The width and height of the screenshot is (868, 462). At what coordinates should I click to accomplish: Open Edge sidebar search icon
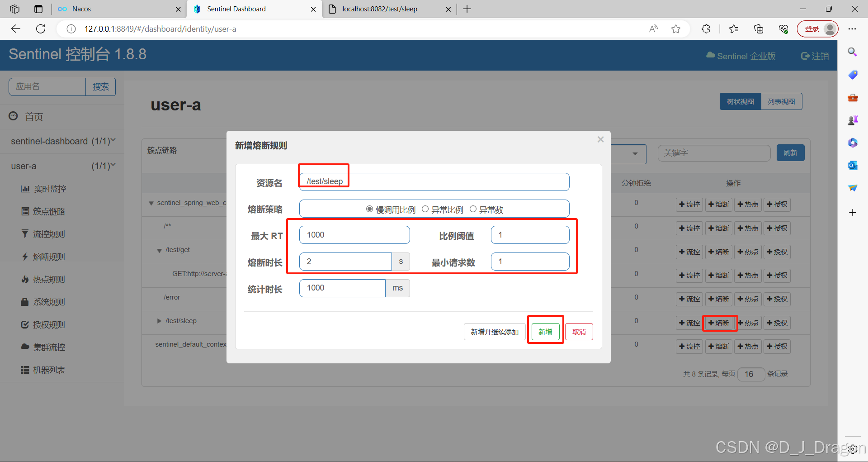coord(852,52)
